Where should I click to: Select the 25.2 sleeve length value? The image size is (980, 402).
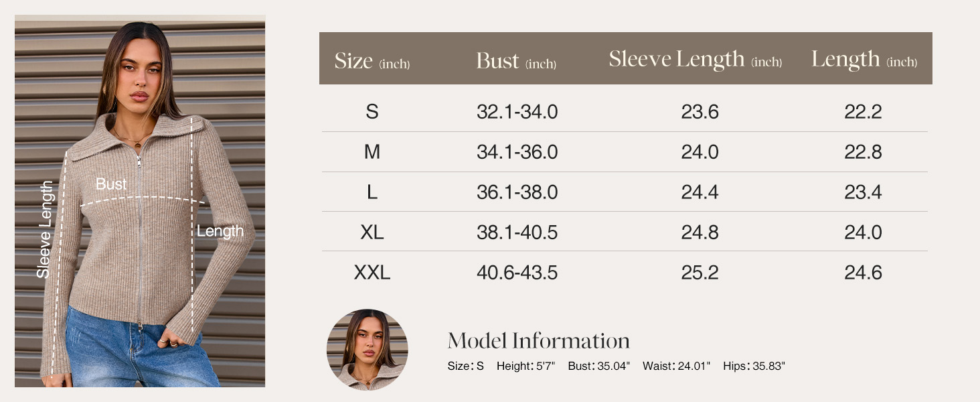click(x=700, y=273)
